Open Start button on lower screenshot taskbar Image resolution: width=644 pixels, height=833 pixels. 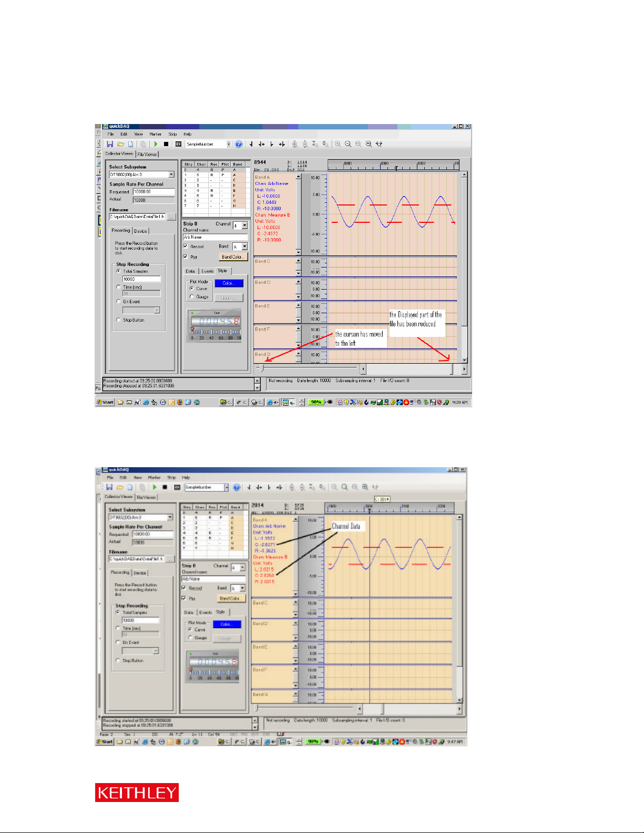[x=105, y=742]
